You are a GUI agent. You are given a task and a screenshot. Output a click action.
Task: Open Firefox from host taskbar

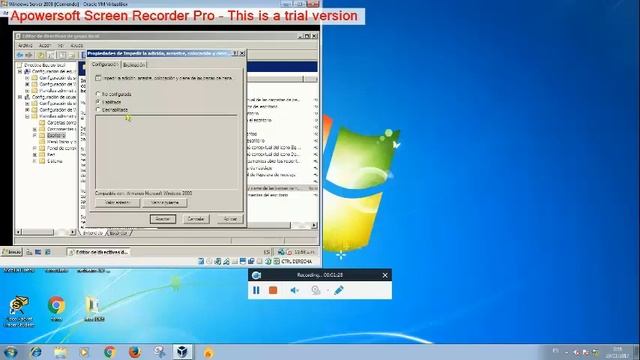pos(134,352)
